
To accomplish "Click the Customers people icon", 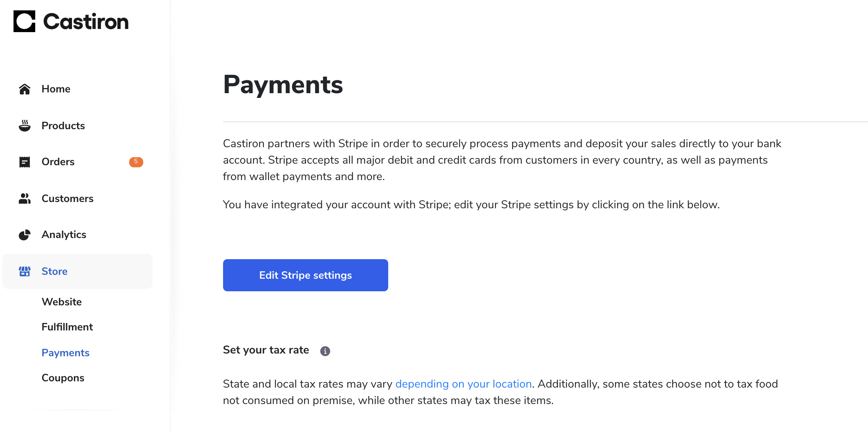I will (25, 198).
